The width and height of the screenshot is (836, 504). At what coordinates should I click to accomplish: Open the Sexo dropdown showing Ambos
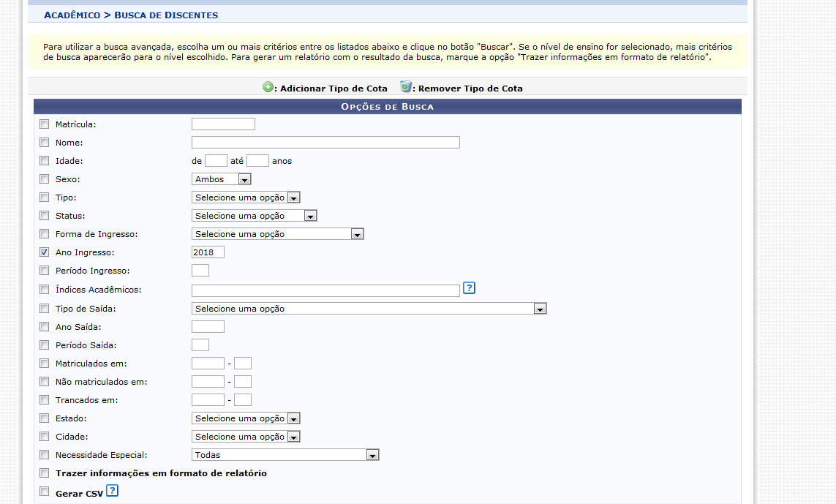222,179
